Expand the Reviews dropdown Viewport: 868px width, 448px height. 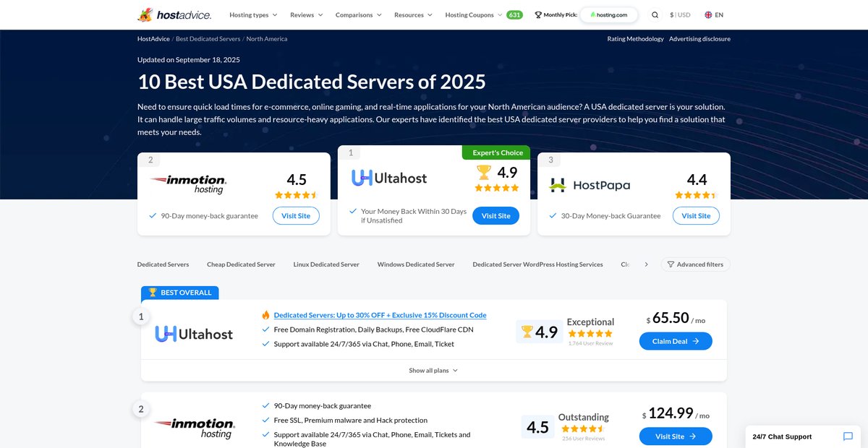(x=307, y=14)
